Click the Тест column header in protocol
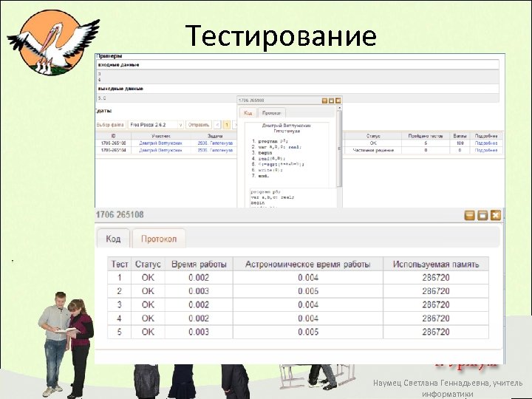 click(x=120, y=265)
